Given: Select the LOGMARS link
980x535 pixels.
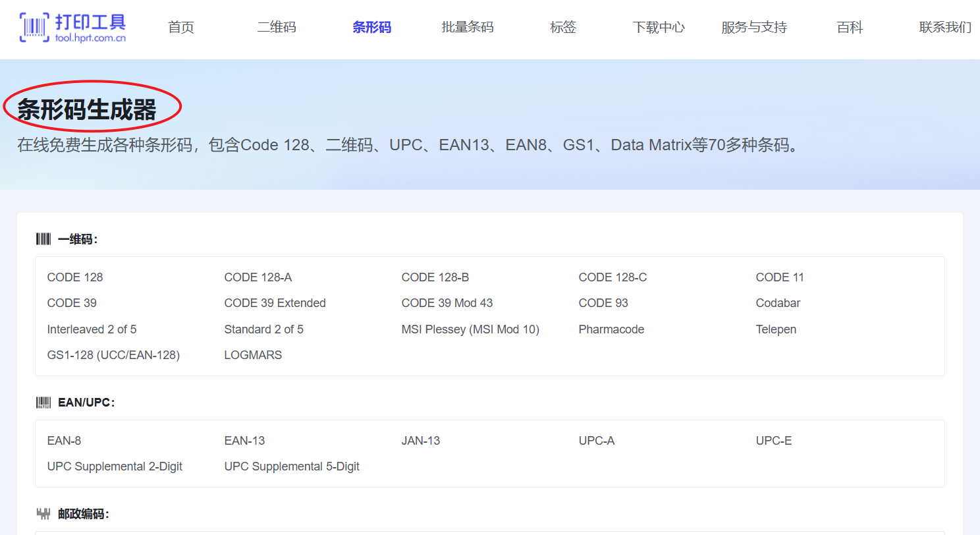Looking at the screenshot, I should tap(253, 355).
